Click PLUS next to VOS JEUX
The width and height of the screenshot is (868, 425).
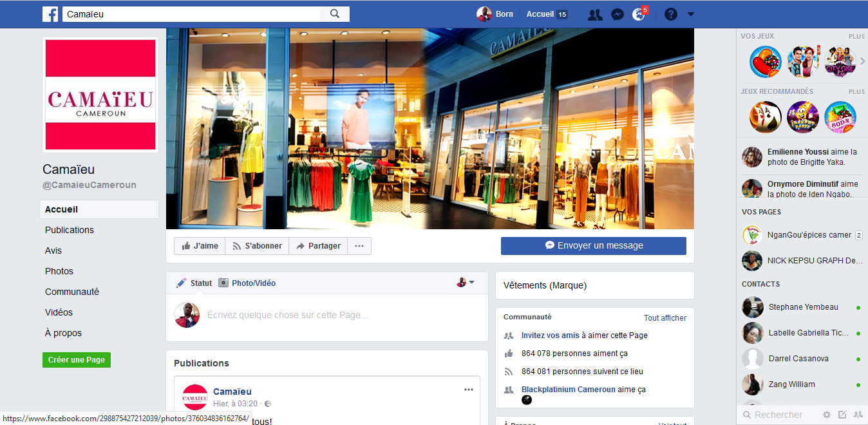coord(856,36)
